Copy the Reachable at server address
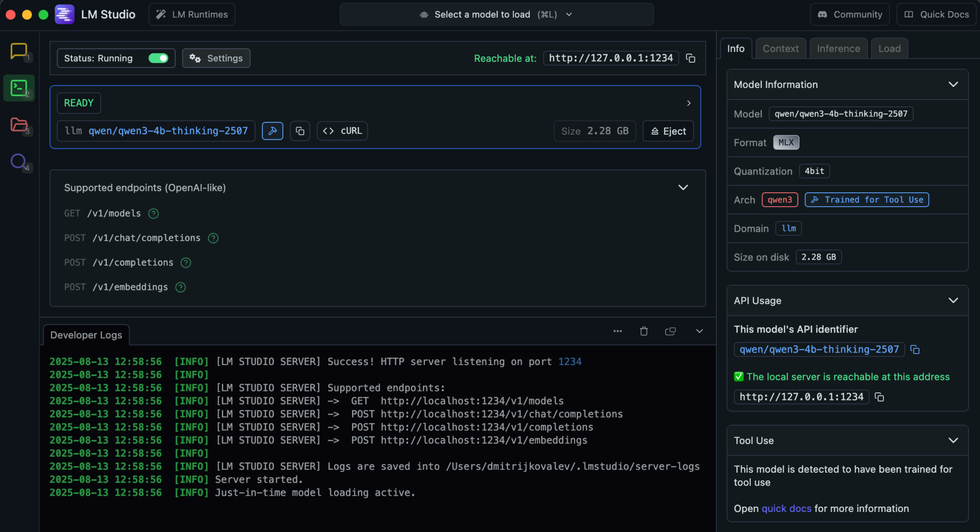Screen dimensions: 980x532 coord(690,58)
